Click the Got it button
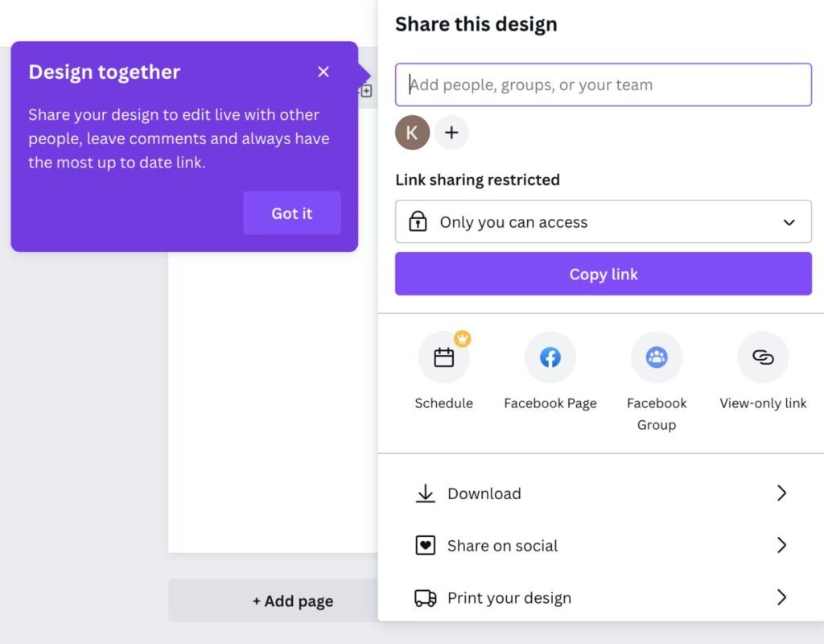Screen dimensions: 824x644 click(291, 213)
